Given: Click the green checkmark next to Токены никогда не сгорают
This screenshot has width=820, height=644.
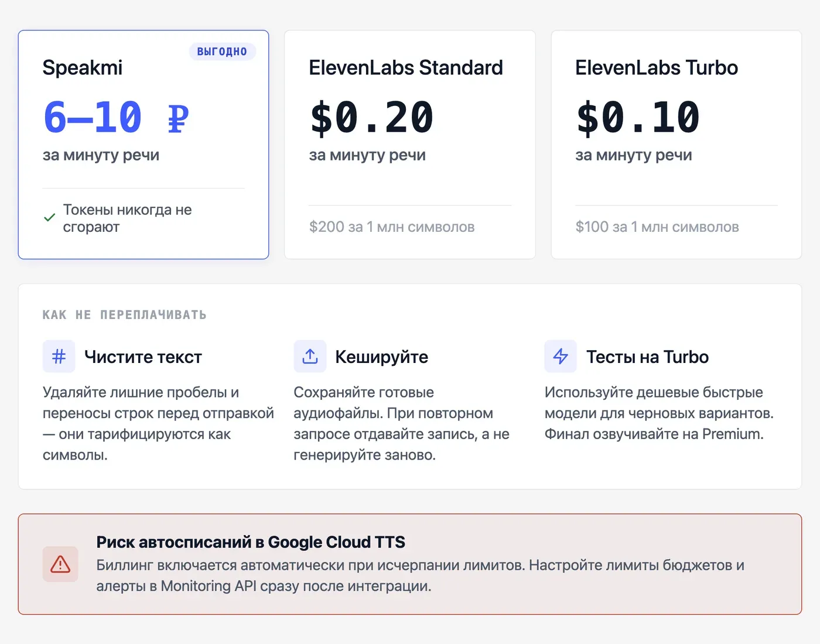Looking at the screenshot, I should (50, 218).
